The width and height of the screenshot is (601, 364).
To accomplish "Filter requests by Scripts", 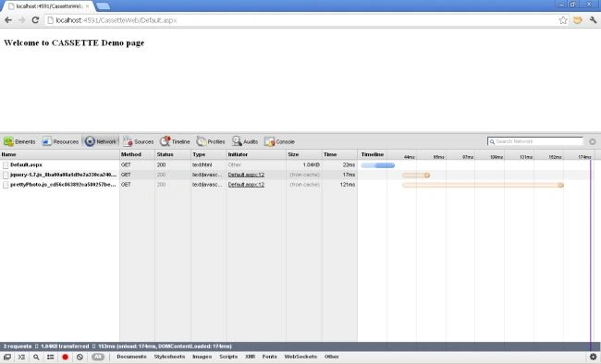I will coord(228,357).
